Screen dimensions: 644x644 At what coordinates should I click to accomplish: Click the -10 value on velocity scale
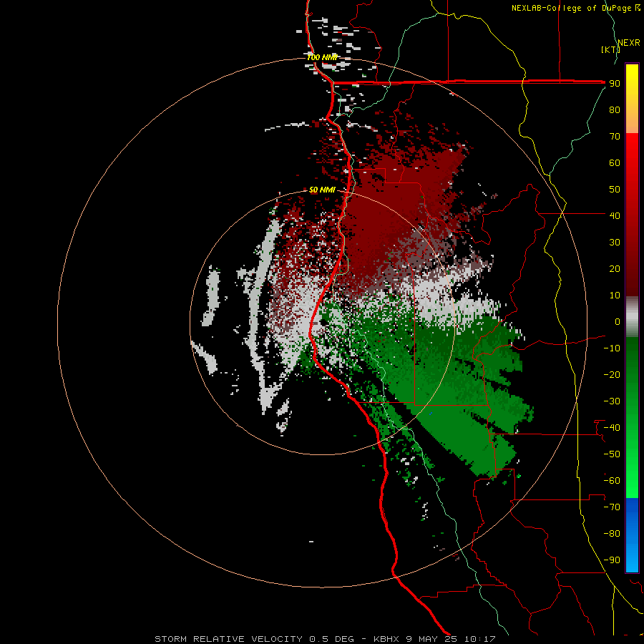point(612,348)
